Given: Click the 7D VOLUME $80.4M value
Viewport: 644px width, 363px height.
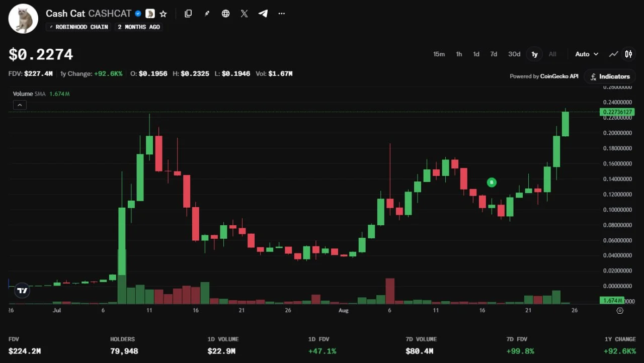Looking at the screenshot, I should click(x=420, y=351).
